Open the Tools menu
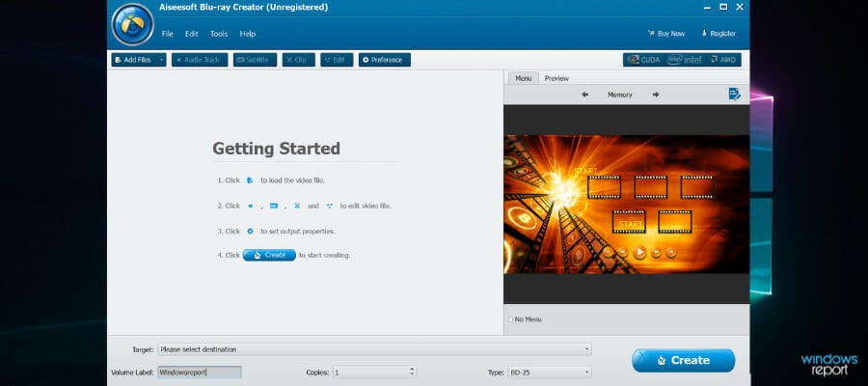This screenshot has width=868, height=386. coord(219,34)
